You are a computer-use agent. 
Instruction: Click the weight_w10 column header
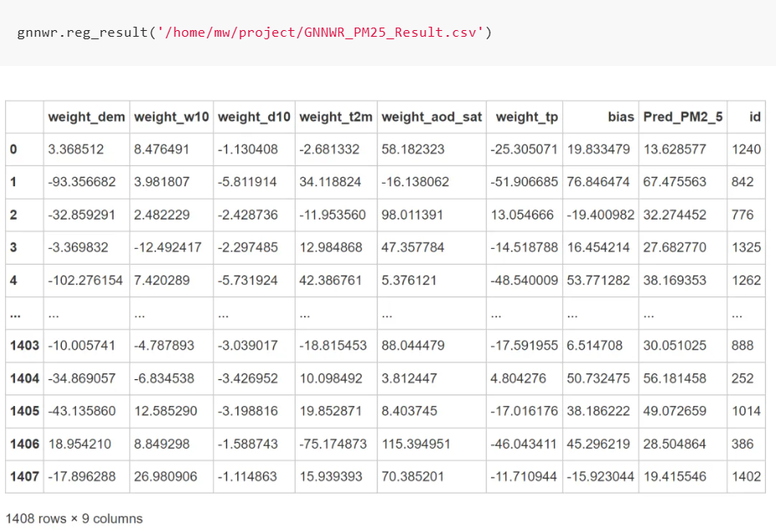(171, 117)
